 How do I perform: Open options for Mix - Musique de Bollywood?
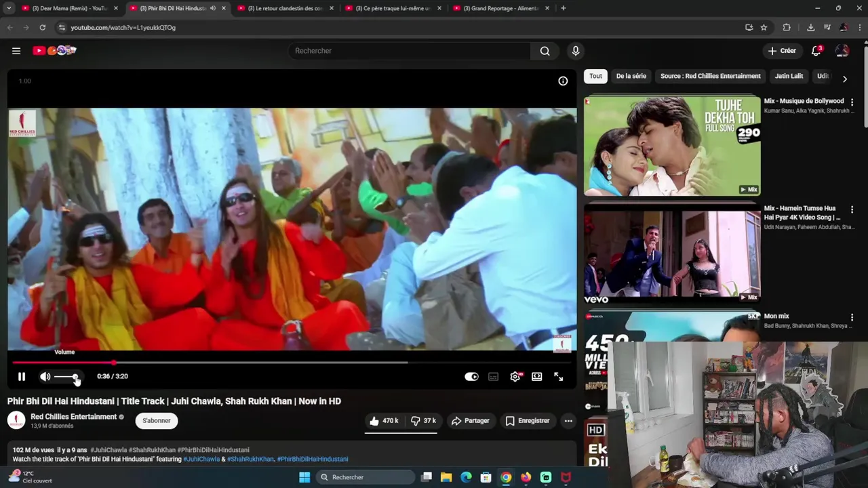[x=852, y=102]
